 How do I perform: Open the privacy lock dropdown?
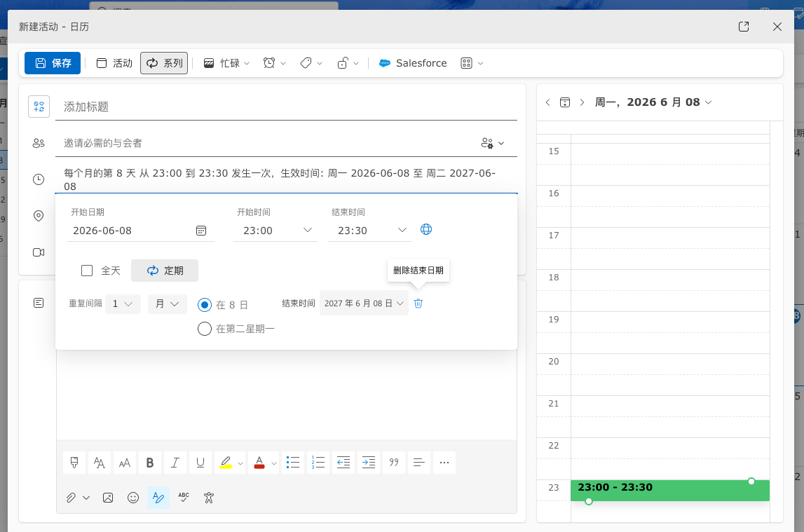[348, 63]
